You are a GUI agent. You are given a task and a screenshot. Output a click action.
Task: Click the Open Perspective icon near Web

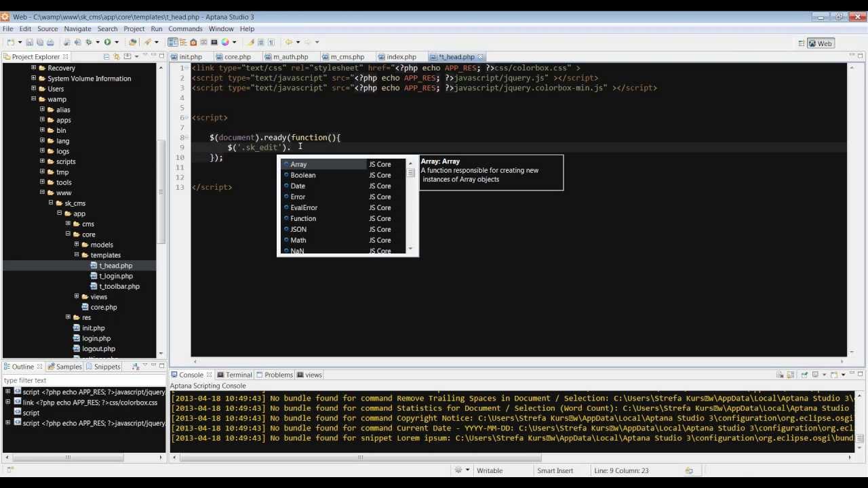(802, 43)
